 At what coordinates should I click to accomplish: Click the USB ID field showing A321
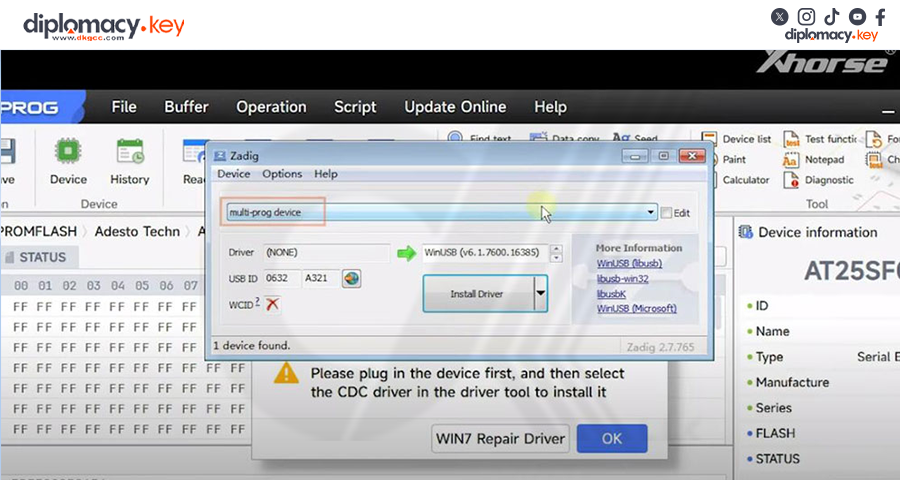[x=321, y=278]
